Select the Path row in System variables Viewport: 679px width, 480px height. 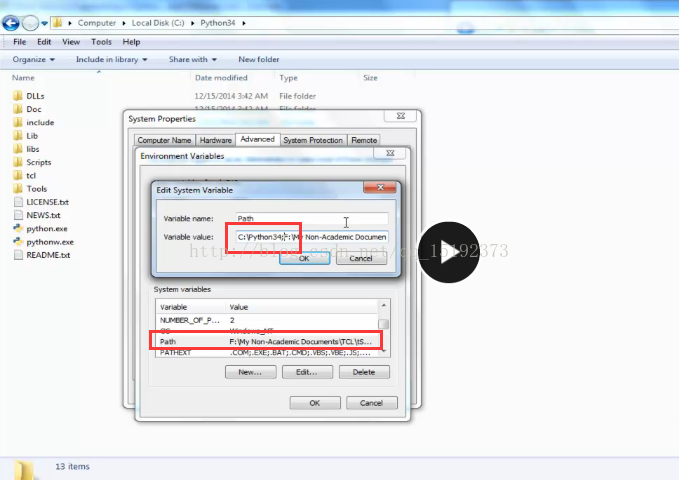[x=266, y=341]
